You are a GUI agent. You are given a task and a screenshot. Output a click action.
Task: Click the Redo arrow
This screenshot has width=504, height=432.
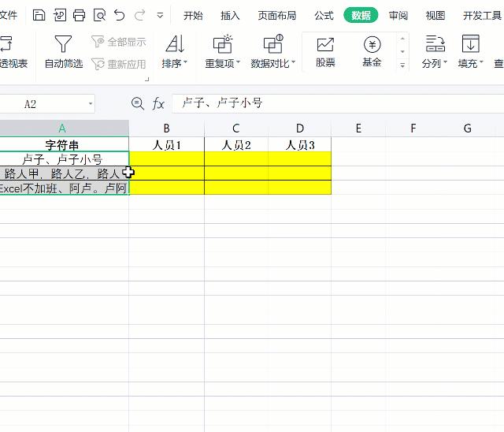pyautogui.click(x=140, y=15)
